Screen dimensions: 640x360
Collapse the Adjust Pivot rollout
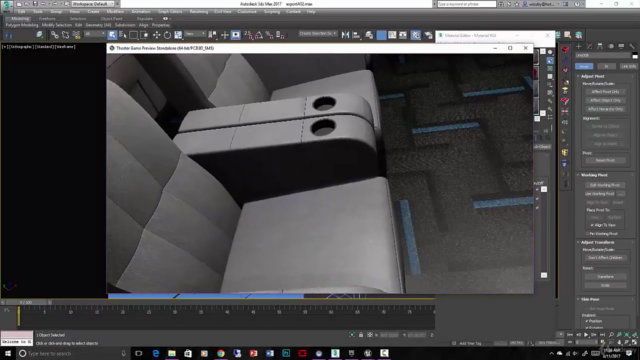point(593,76)
